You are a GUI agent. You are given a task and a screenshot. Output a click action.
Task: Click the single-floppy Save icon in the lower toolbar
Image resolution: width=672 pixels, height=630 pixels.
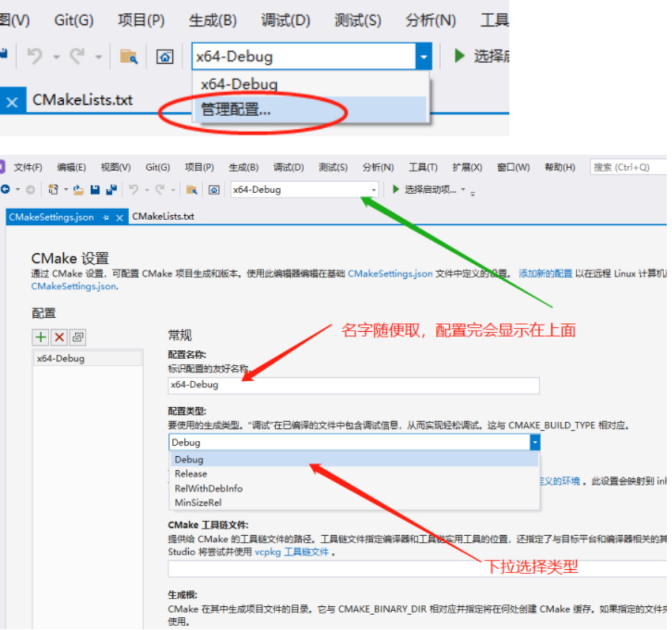[95, 190]
